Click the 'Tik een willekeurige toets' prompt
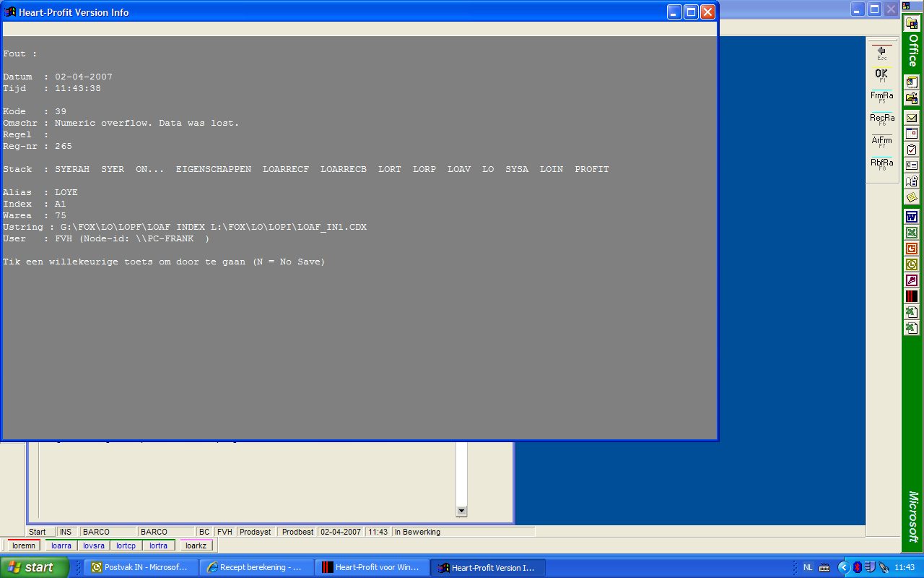 164,262
